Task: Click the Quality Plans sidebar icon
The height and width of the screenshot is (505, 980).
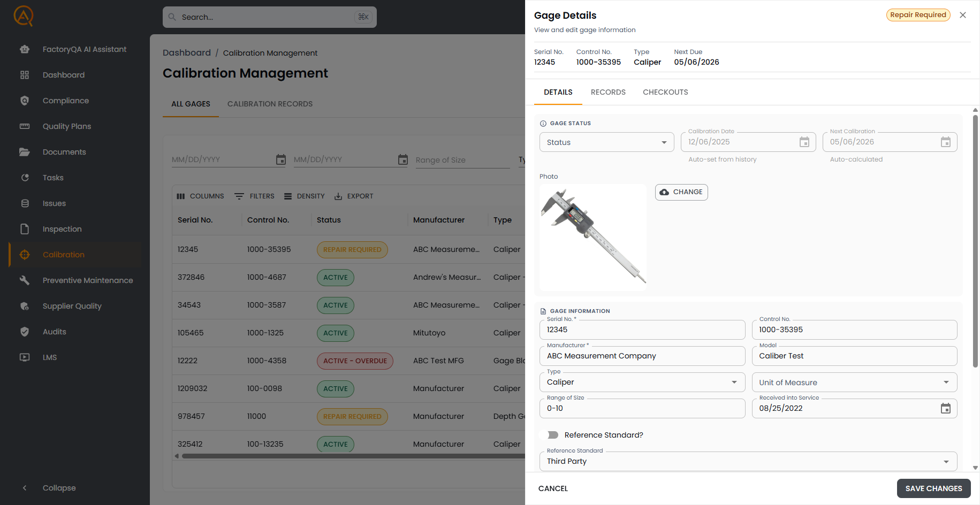Action: click(x=25, y=126)
